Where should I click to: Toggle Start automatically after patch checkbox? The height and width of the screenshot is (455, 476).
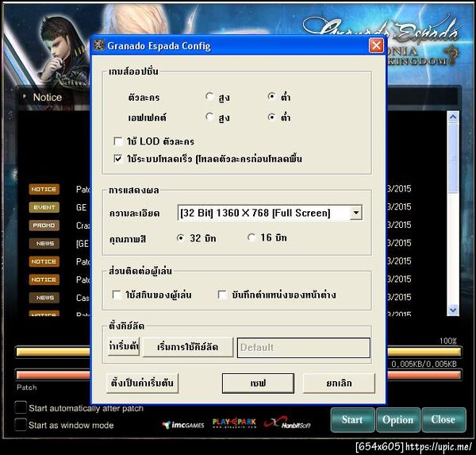[x=21, y=407]
